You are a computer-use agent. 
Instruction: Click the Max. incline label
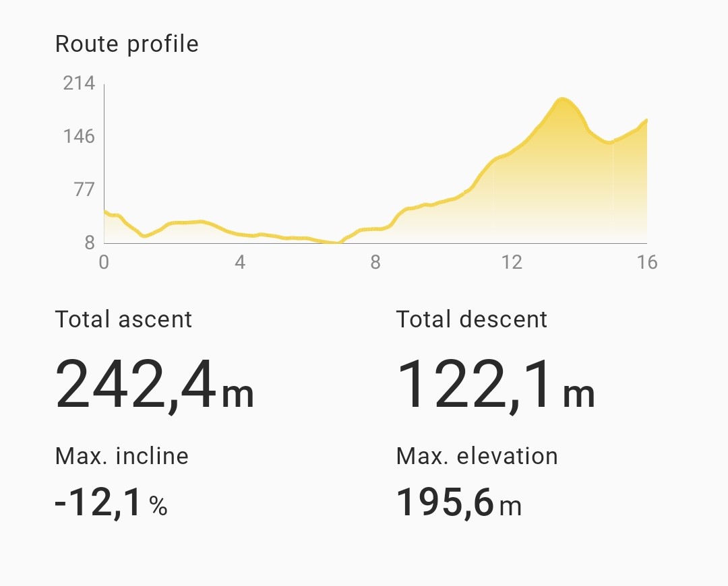[122, 457]
